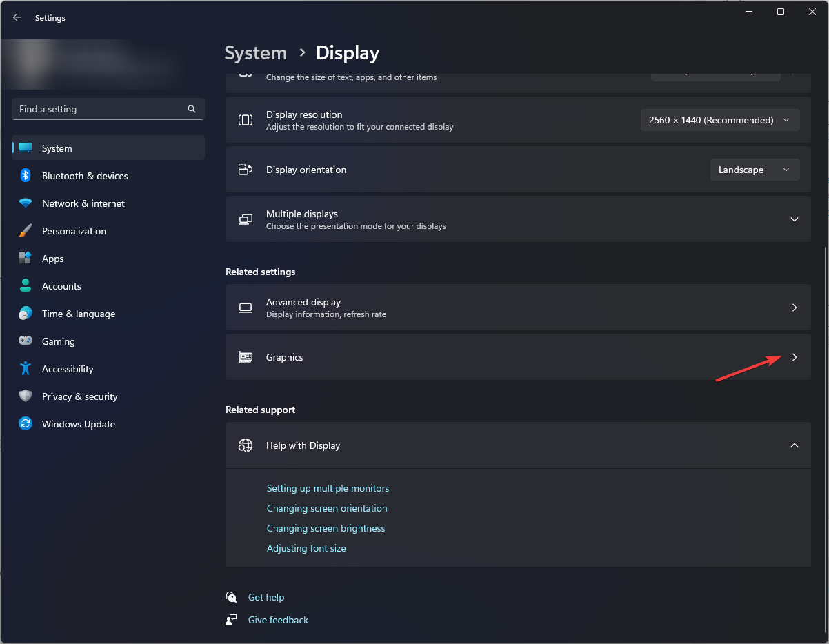Click the back arrow in Settings

pyautogui.click(x=17, y=17)
